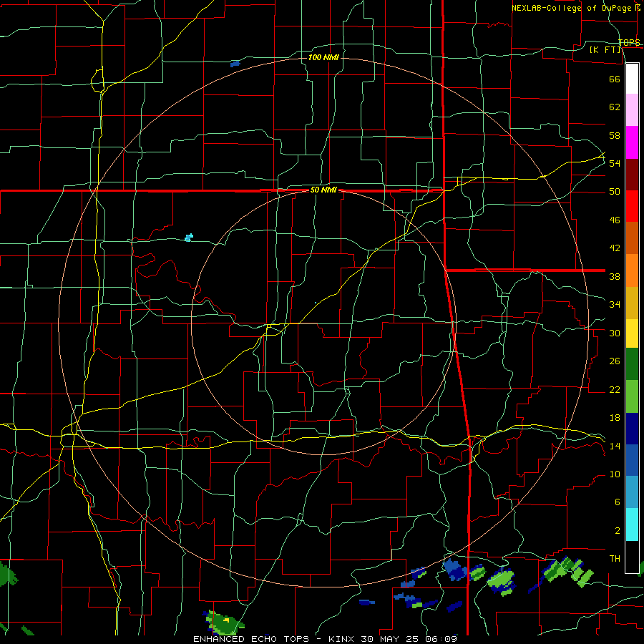This screenshot has height=644, width=644.
Task: Select the light pink legend swatch
Action: pyautogui.click(x=632, y=110)
